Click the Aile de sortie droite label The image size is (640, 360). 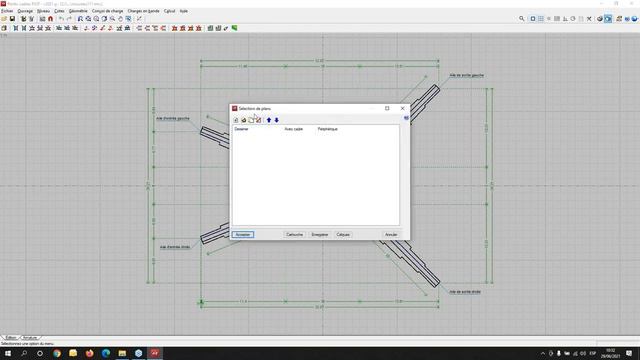pos(465,292)
